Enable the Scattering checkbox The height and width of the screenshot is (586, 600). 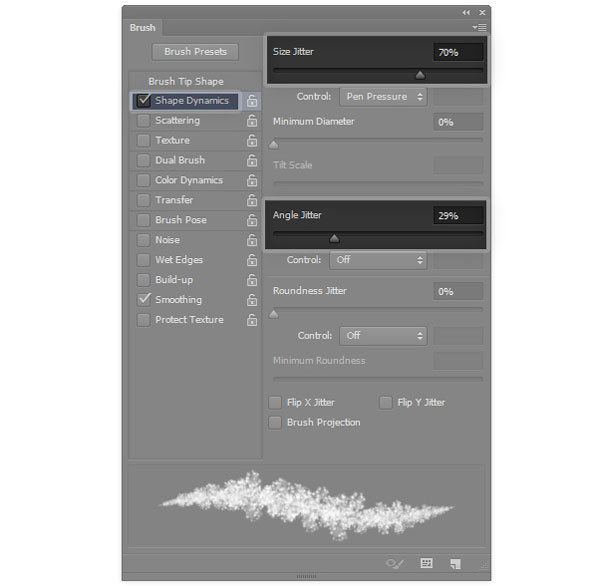click(143, 121)
